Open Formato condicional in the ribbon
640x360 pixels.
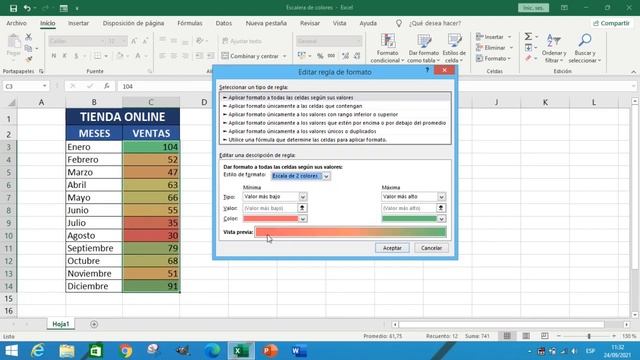pyautogui.click(x=387, y=49)
